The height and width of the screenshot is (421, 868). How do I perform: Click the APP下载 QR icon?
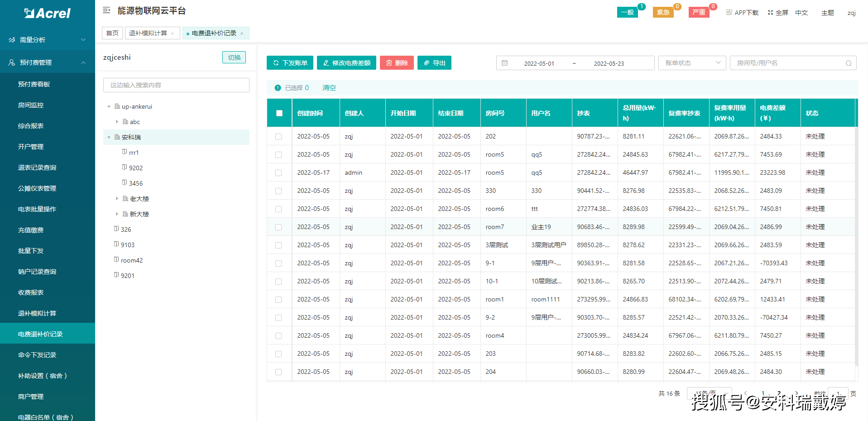[729, 13]
